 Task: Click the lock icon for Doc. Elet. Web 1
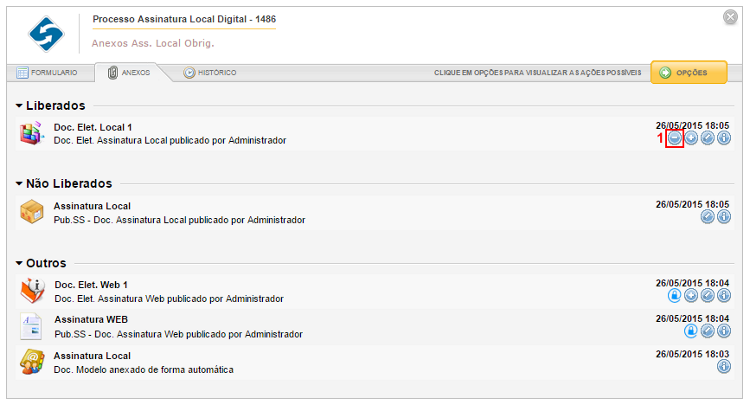tap(674, 296)
